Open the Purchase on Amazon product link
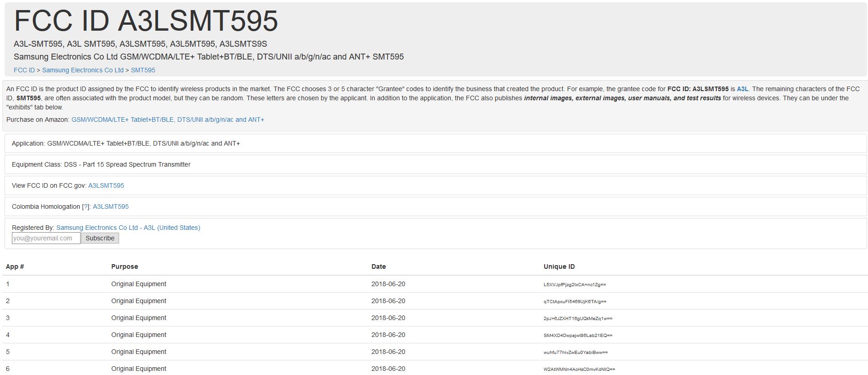 point(168,120)
